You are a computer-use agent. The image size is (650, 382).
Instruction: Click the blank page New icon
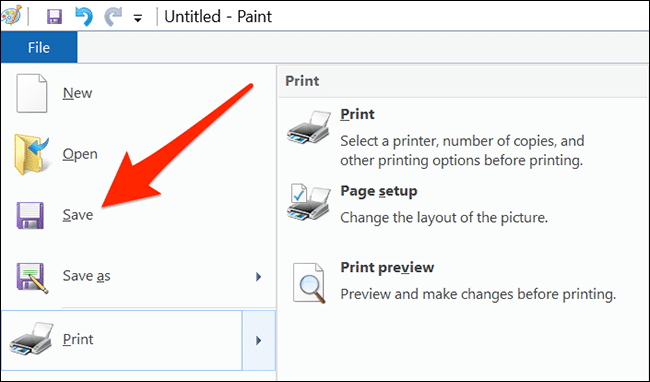coord(32,93)
